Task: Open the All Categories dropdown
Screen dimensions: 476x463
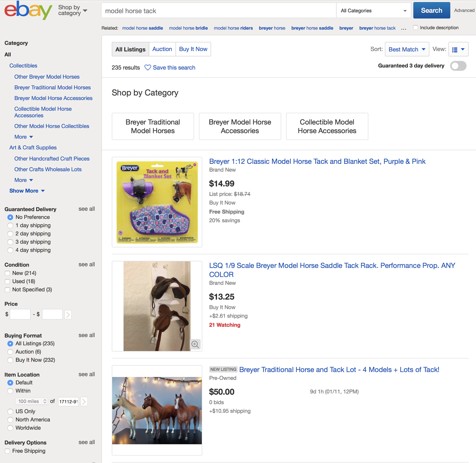Action: coord(373,11)
